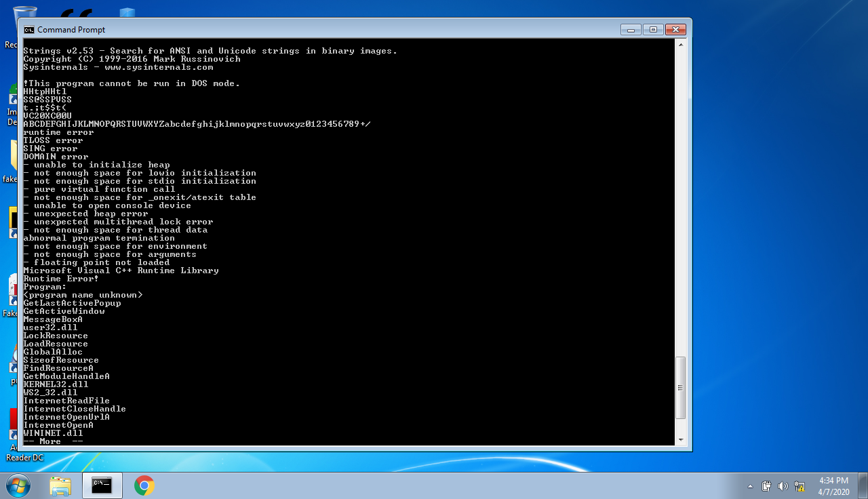Click the 'TLOSS error' line
Image resolution: width=868 pixels, height=499 pixels.
point(53,140)
